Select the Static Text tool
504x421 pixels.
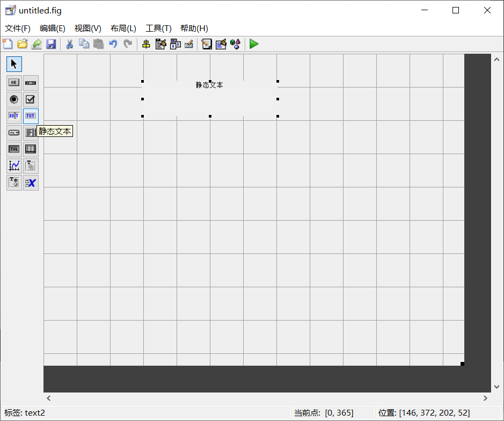(x=31, y=116)
